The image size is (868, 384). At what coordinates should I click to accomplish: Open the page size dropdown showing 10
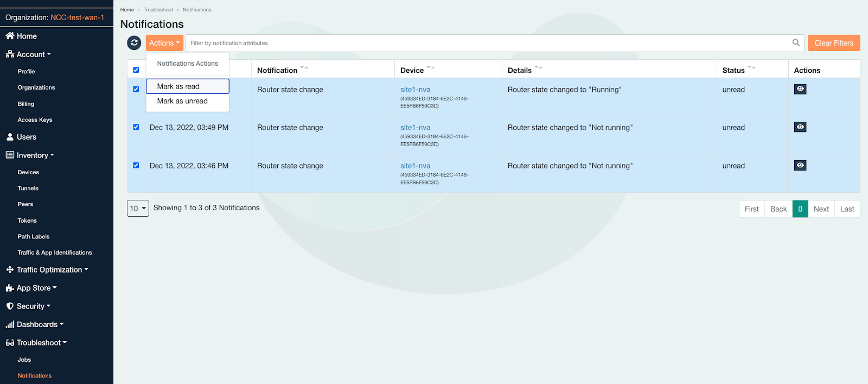coord(138,209)
